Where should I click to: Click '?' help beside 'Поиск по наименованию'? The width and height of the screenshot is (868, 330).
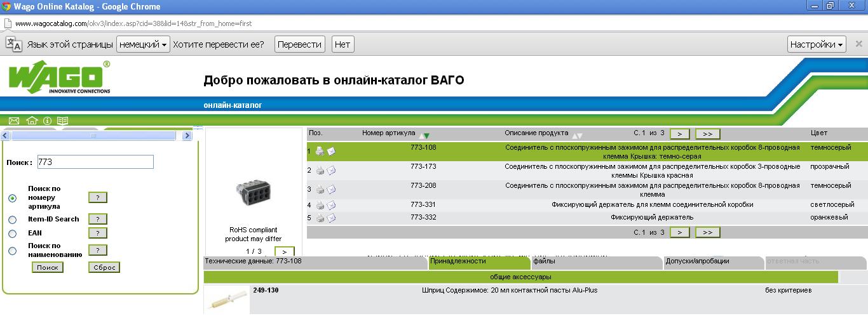point(98,250)
